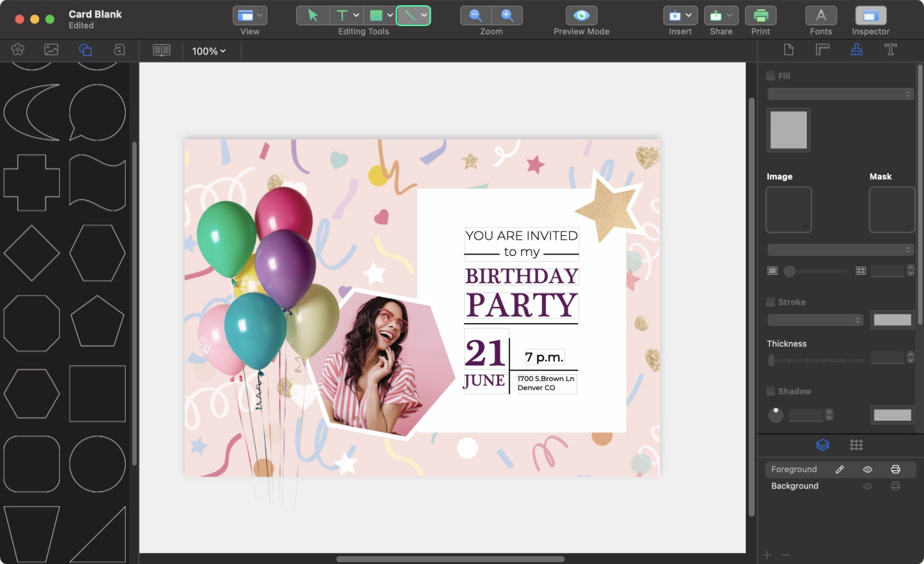Click Zoom In in the toolbar
Screen dimensions: 924x564
pyautogui.click(x=507, y=15)
